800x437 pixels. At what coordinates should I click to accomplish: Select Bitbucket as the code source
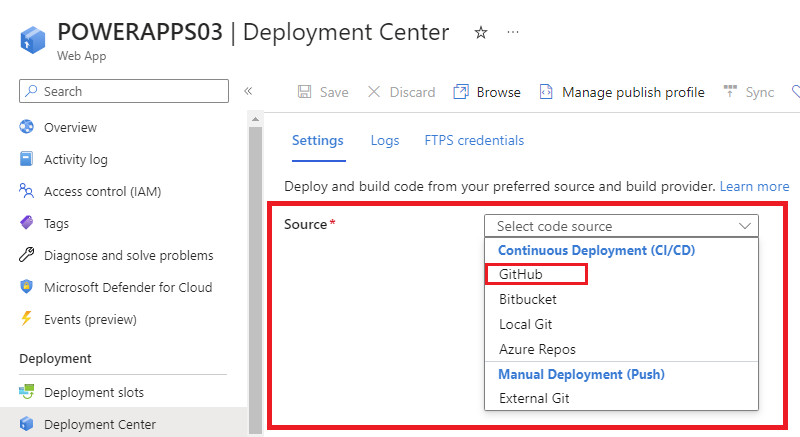(528, 298)
